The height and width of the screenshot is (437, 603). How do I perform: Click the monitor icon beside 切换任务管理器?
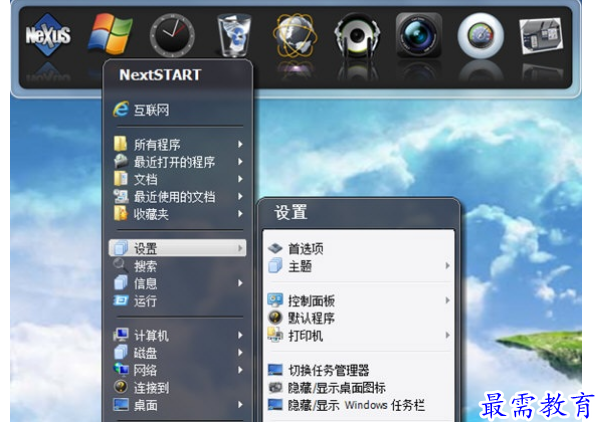[x=275, y=370]
